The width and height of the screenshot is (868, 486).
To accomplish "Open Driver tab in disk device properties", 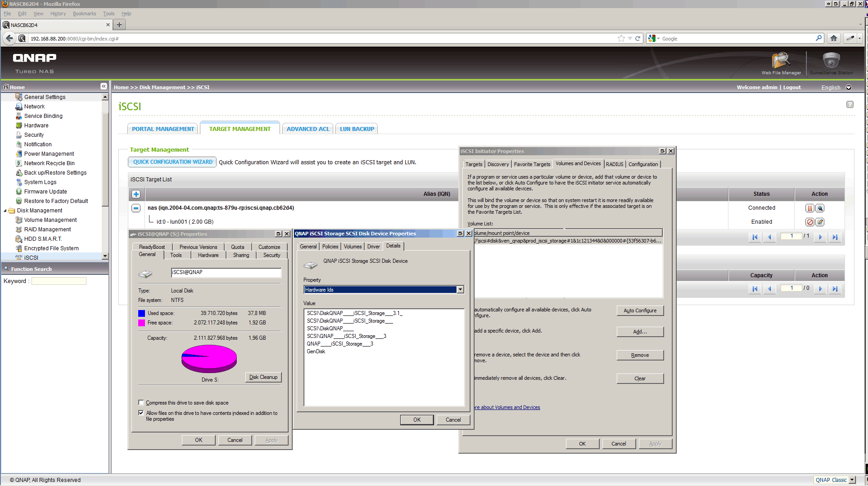I will tap(373, 247).
